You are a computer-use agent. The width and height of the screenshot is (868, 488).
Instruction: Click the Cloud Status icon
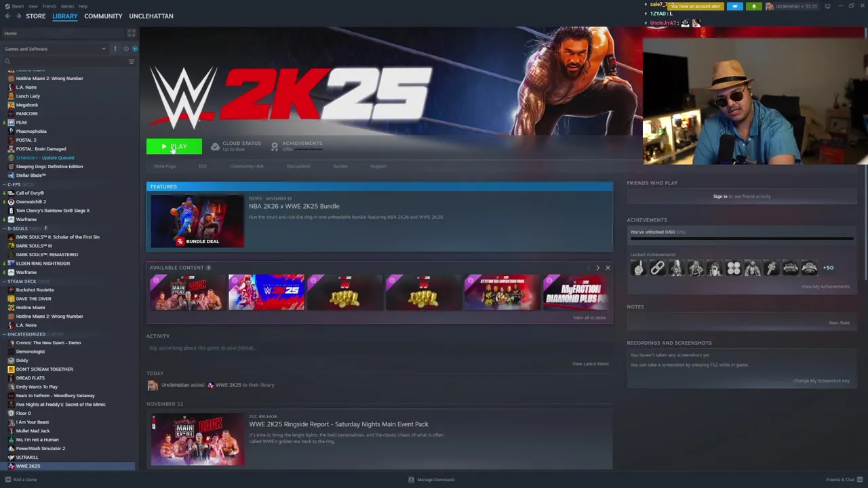coord(215,146)
